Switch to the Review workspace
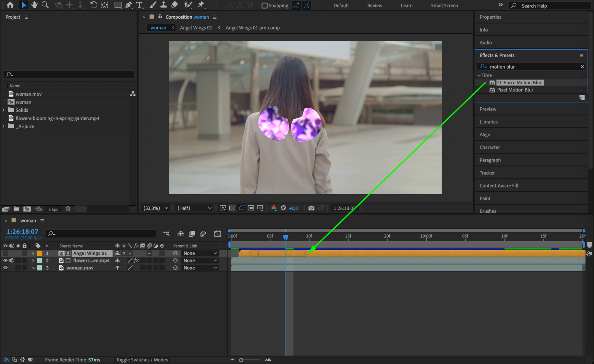Image resolution: width=594 pixels, height=364 pixels. click(x=374, y=5)
